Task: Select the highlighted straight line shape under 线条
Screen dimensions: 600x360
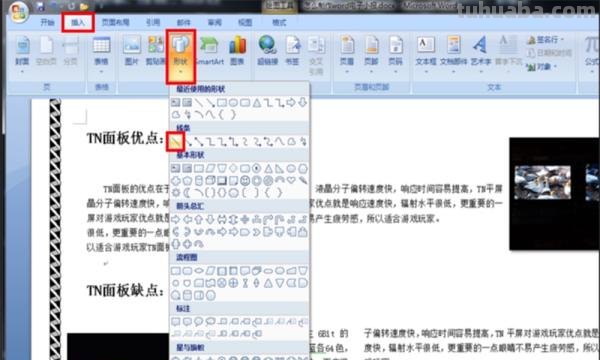Action: click(175, 142)
